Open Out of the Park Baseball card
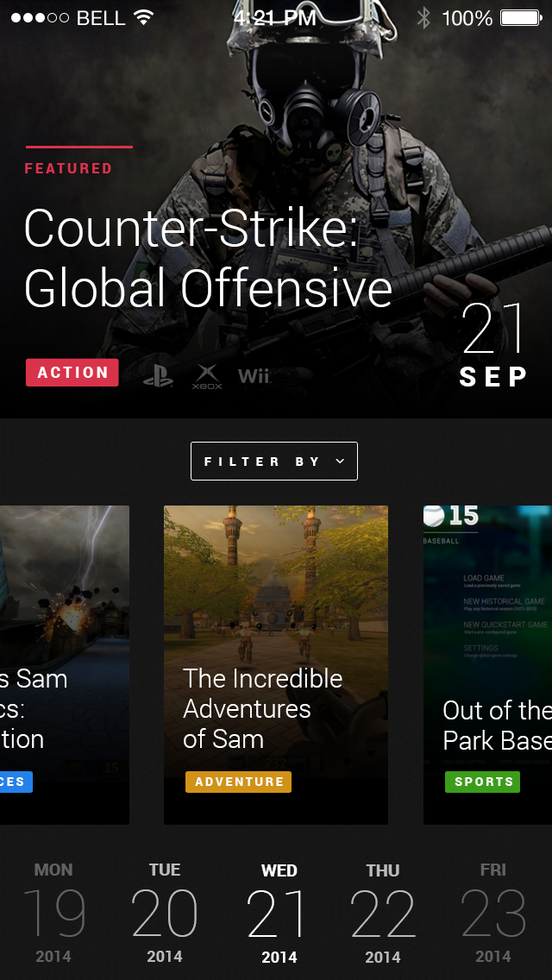 coord(487,665)
